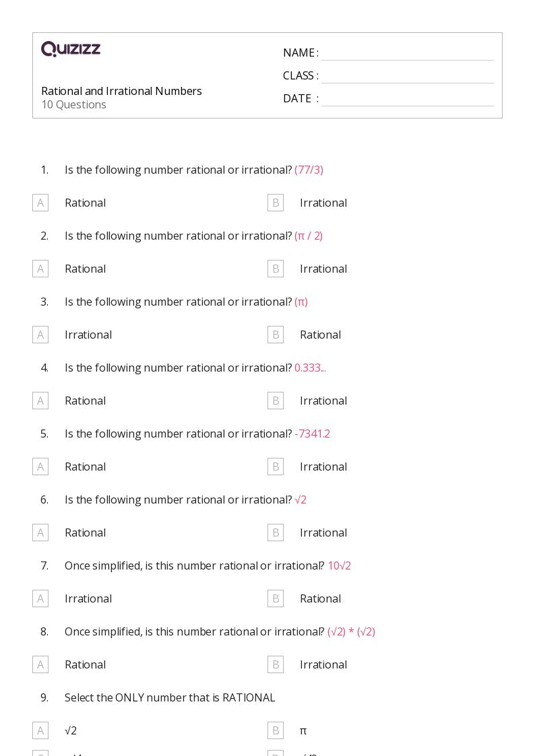Select A Rational for question 8
Image resolution: width=535 pixels, height=756 pixels.
[40, 664]
